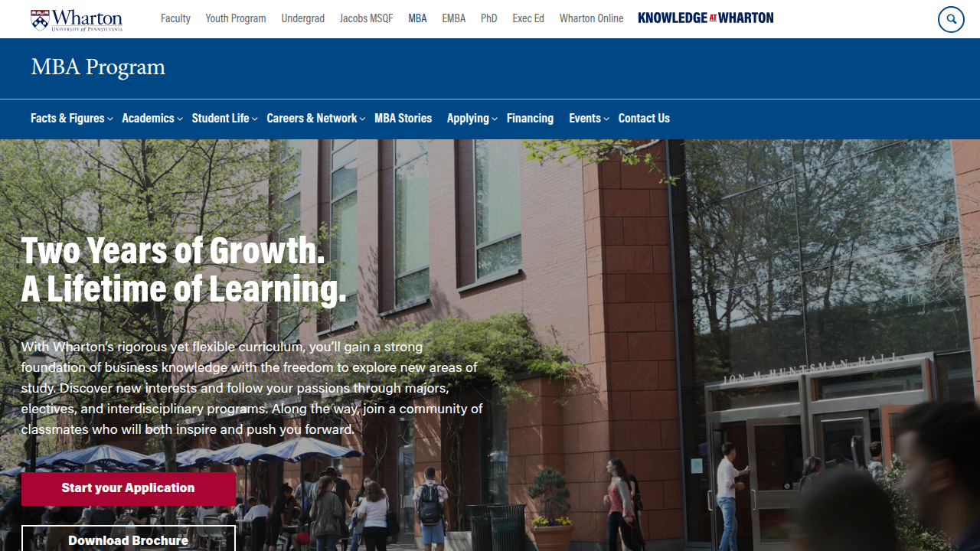Expand the Careers & Network chevron
Viewport: 980px width, 551px height.
pyautogui.click(x=362, y=119)
